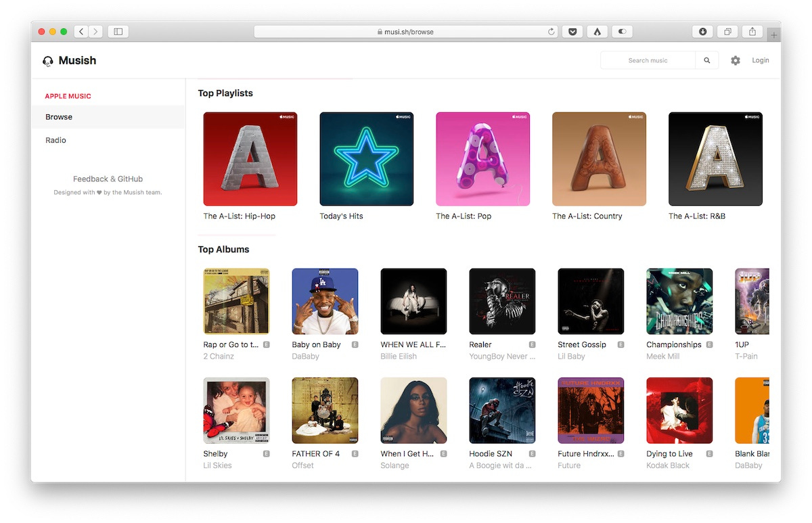Image resolution: width=812 pixels, height=523 pixels.
Task: Open the Billie Eilish album art
Action: pos(414,301)
